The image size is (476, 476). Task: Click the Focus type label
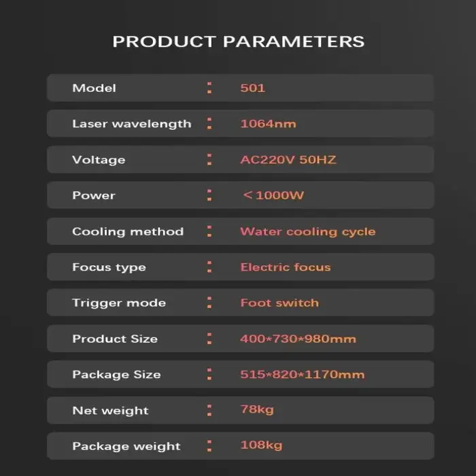click(x=109, y=267)
